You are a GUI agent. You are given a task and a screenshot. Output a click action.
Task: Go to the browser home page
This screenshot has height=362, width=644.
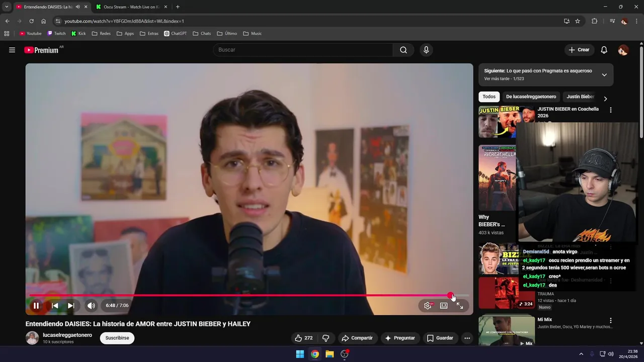tap(44, 21)
